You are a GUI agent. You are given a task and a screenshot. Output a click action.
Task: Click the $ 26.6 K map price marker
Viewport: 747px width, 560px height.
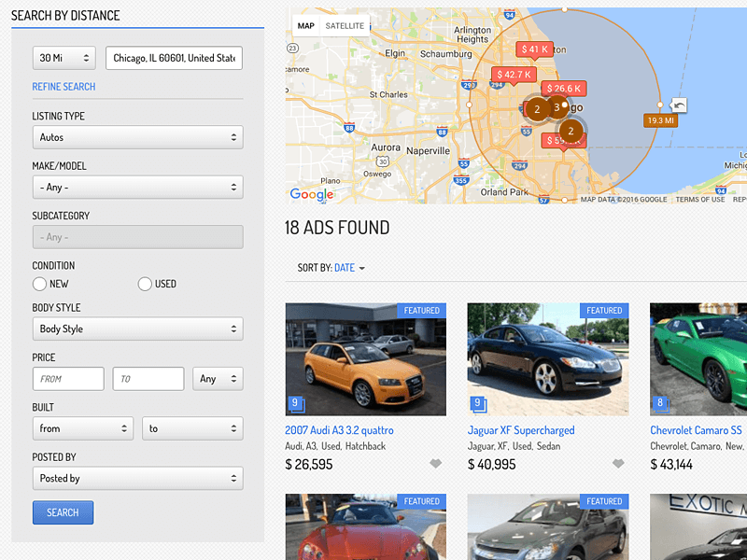564,89
